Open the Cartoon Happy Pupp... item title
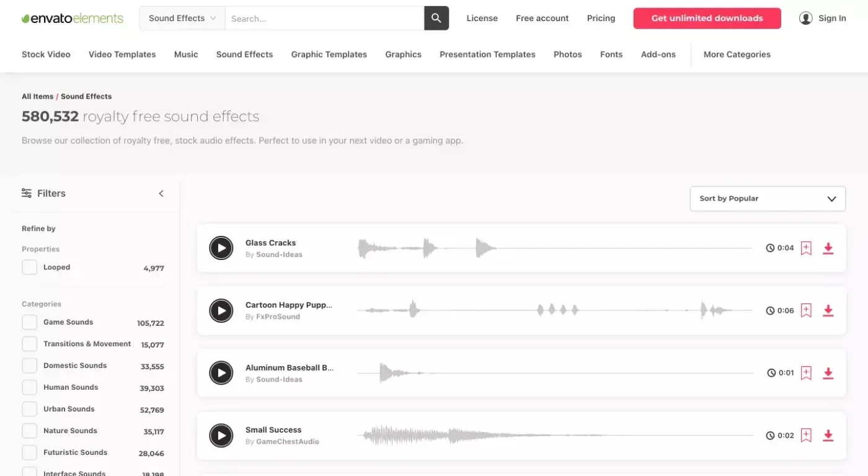This screenshot has height=476, width=868. pyautogui.click(x=289, y=305)
